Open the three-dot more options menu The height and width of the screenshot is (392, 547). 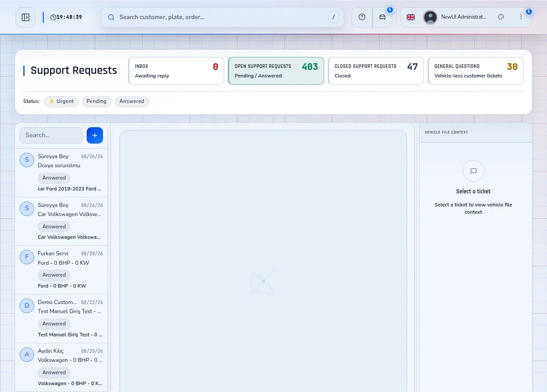[x=521, y=17]
